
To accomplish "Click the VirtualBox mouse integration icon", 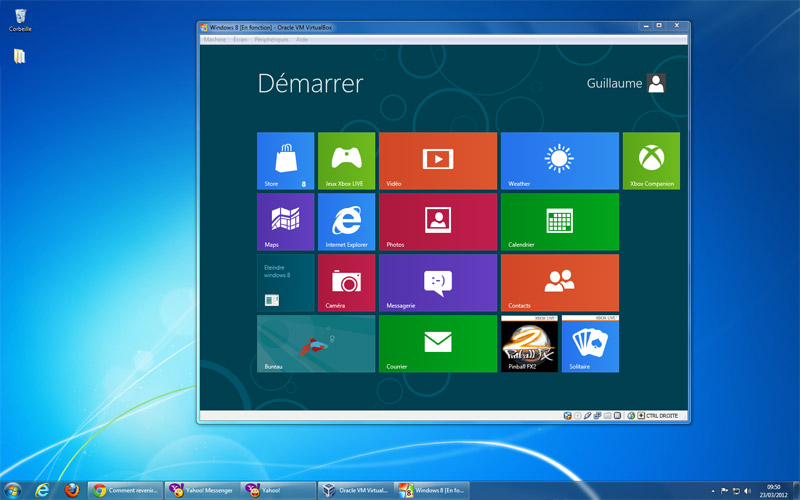I will click(631, 416).
